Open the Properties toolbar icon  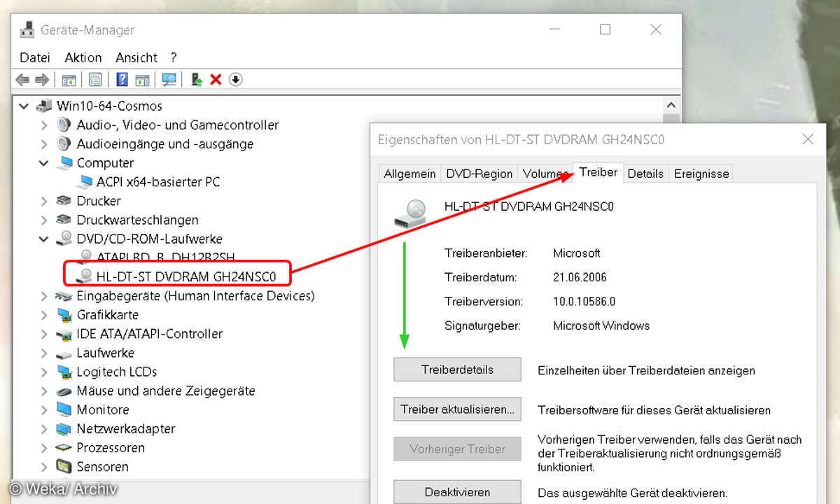(x=96, y=80)
